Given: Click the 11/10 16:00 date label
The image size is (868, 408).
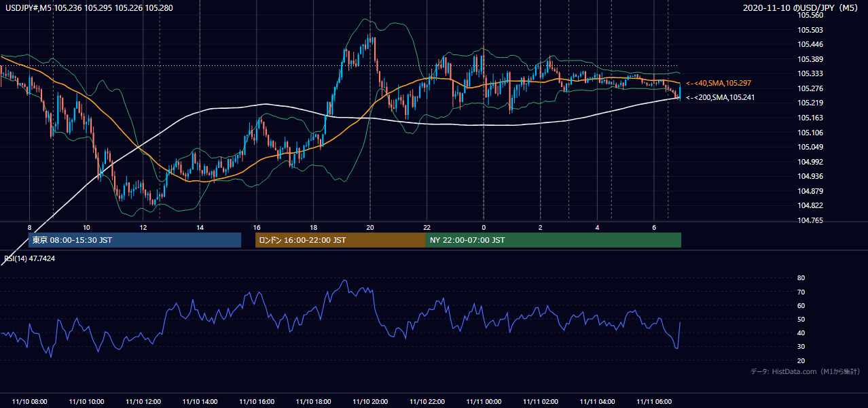Looking at the screenshot, I should 256,402.
